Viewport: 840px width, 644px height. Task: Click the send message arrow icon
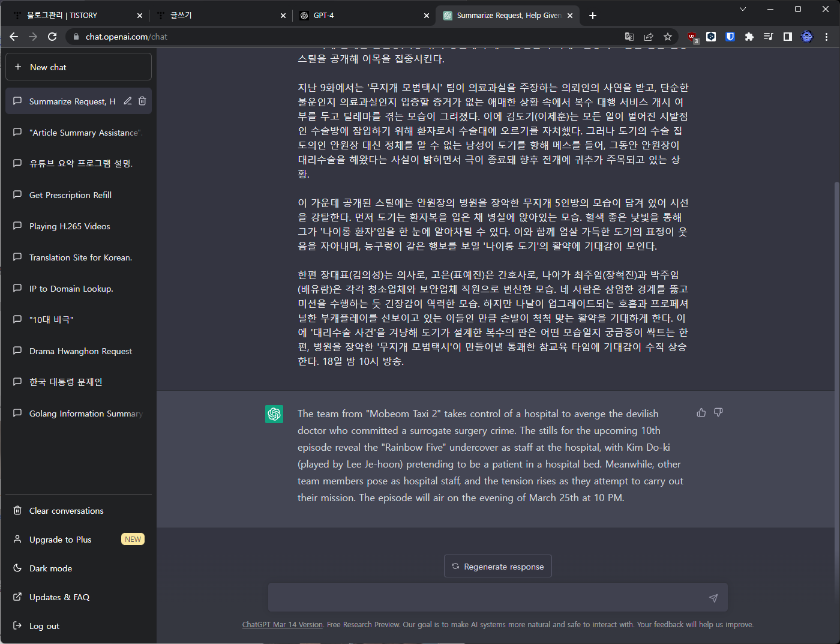[x=713, y=598]
